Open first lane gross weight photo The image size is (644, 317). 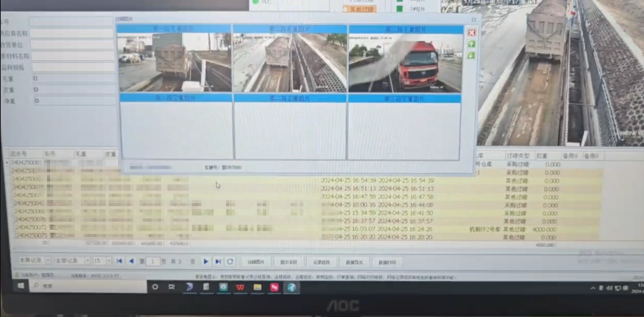click(174, 62)
